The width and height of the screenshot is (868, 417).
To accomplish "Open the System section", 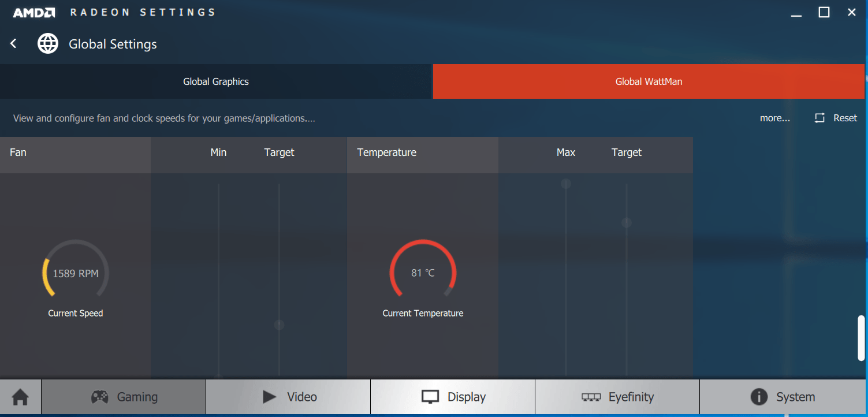I will click(x=784, y=397).
